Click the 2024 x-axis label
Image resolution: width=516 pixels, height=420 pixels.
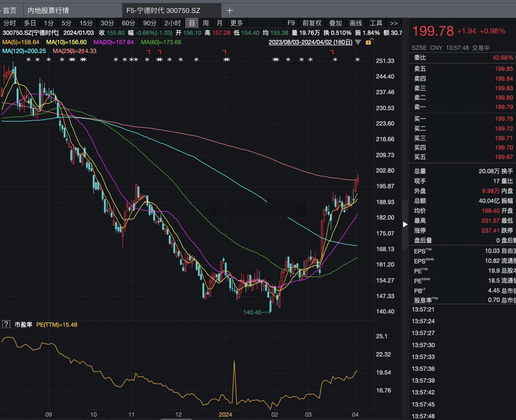(225, 415)
